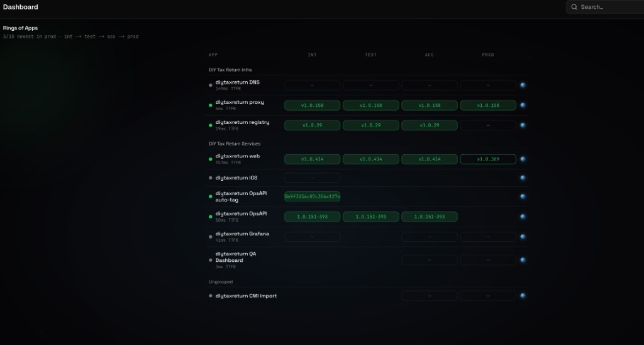Click green status dot beside diytaxreturn web

click(x=211, y=159)
